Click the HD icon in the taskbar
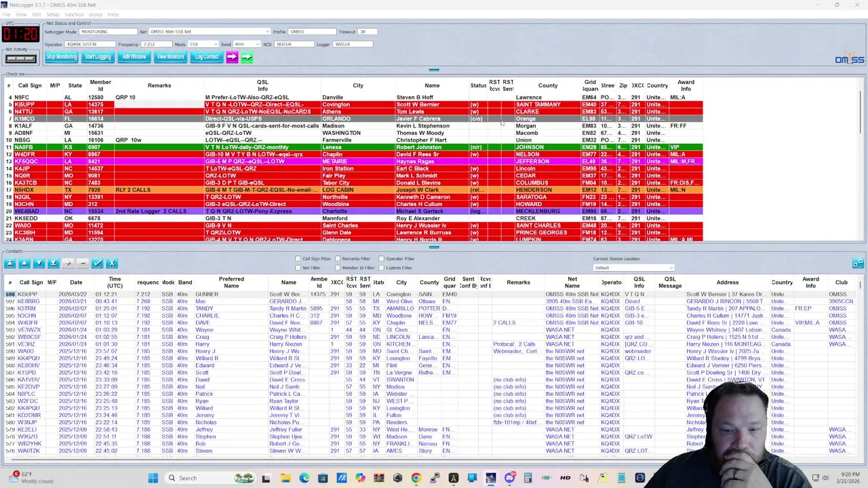The height and width of the screenshot is (488, 868). [x=565, y=478]
